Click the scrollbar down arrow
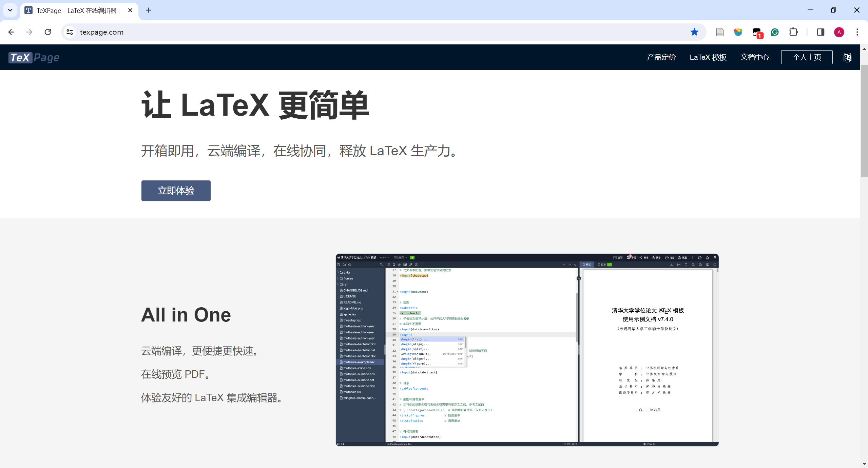Screen dimensions: 868x468 coord(864,464)
